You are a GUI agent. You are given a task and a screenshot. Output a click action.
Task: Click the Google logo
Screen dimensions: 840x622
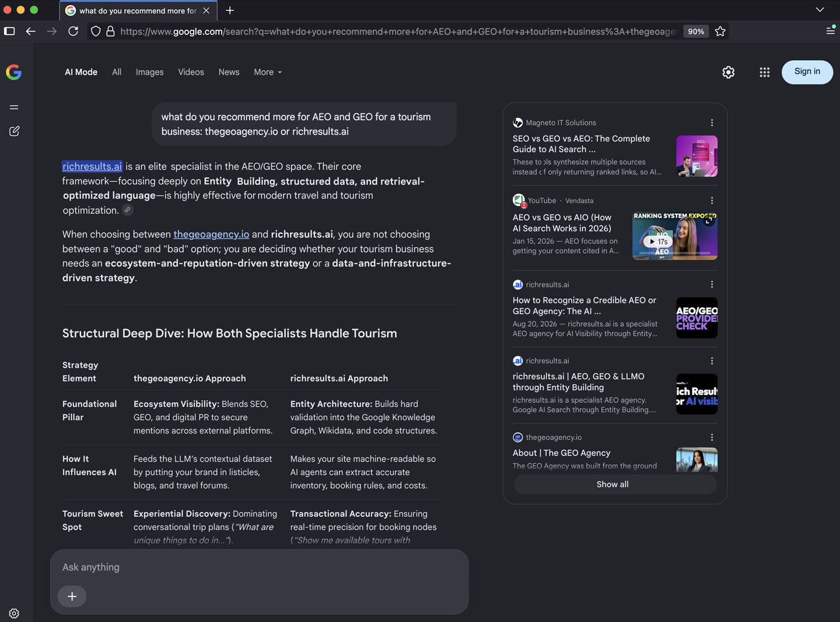[14, 72]
